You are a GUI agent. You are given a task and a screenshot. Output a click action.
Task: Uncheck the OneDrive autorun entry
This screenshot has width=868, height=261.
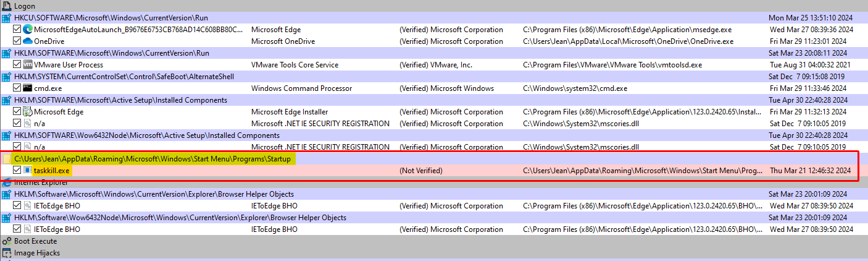click(17, 41)
